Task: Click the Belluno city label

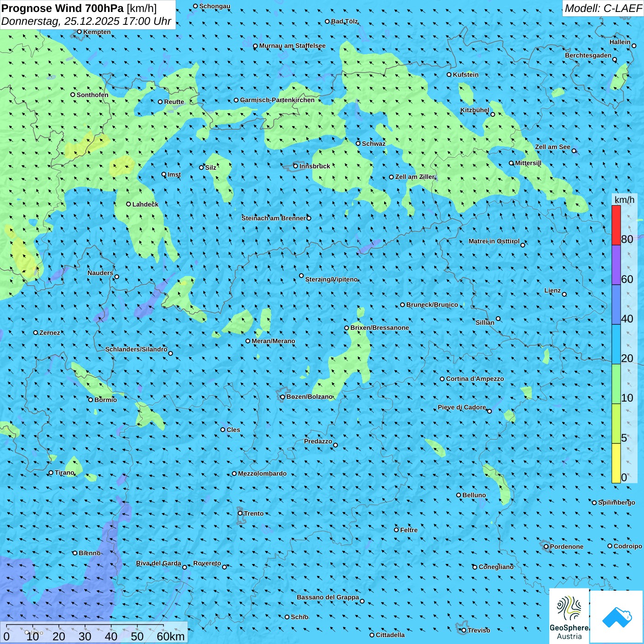Action: [x=474, y=495]
